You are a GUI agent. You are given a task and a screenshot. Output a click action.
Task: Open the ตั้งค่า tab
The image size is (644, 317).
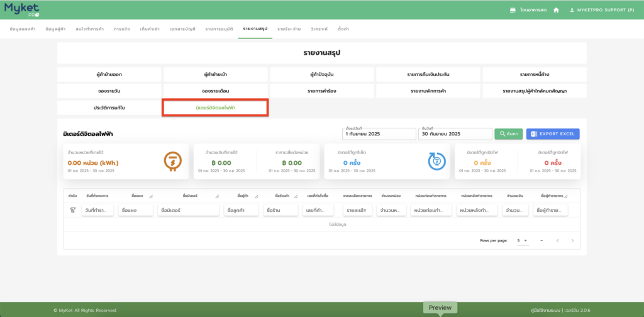point(343,29)
